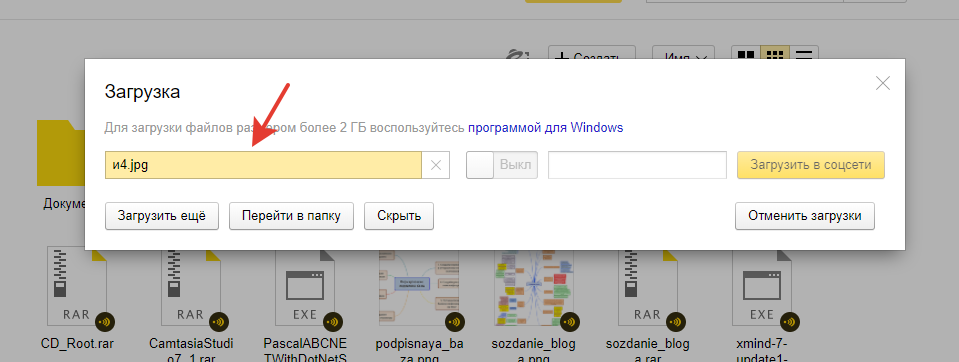Click the Скрыть button
The width and height of the screenshot is (959, 362).
[399, 216]
